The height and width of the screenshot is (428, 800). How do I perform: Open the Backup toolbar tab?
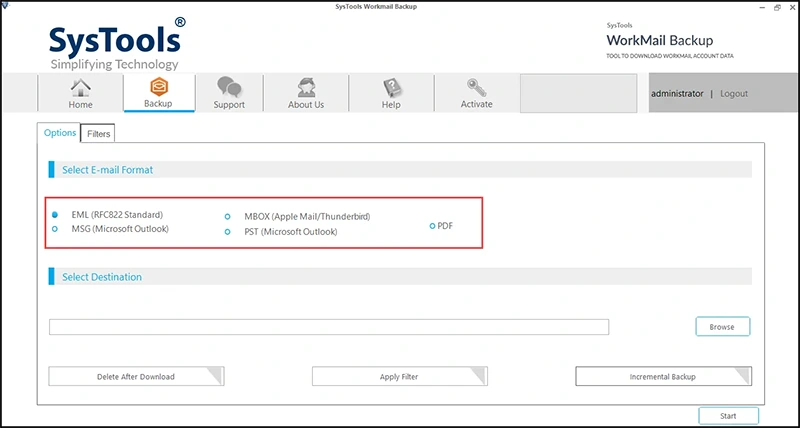coord(159,93)
